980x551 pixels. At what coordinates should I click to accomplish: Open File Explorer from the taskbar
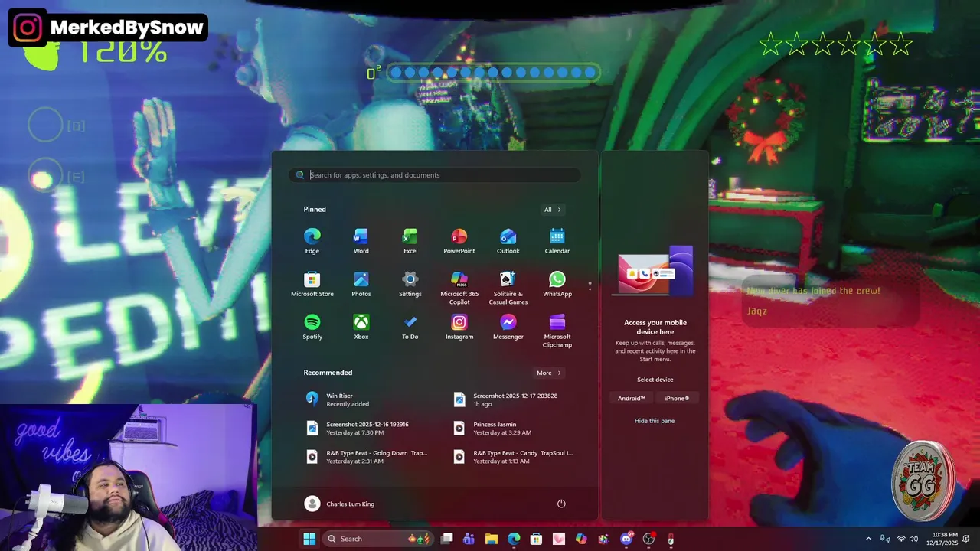tap(492, 539)
